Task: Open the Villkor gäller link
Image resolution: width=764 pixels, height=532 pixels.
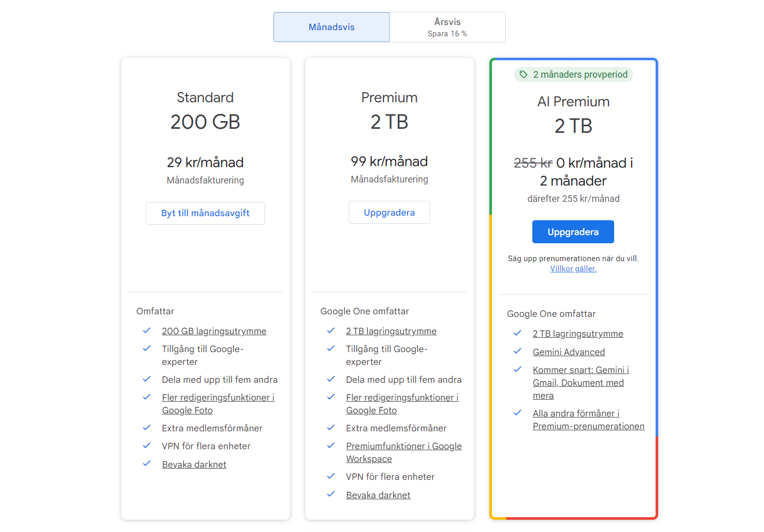Action: 573,269
